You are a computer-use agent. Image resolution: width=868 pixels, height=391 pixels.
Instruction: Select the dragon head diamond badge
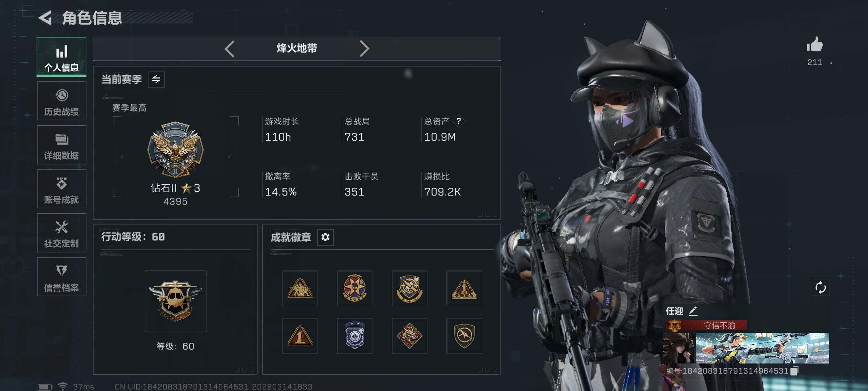coord(409,336)
